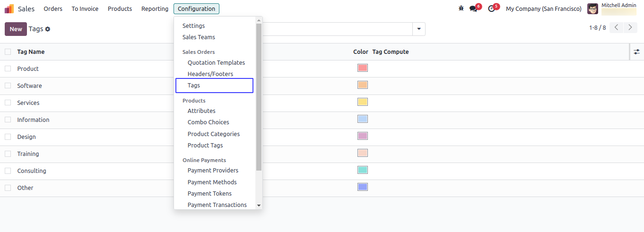Viewport: 644px width, 232px height.
Task: Open the chat messages icon
Action: pos(473,9)
